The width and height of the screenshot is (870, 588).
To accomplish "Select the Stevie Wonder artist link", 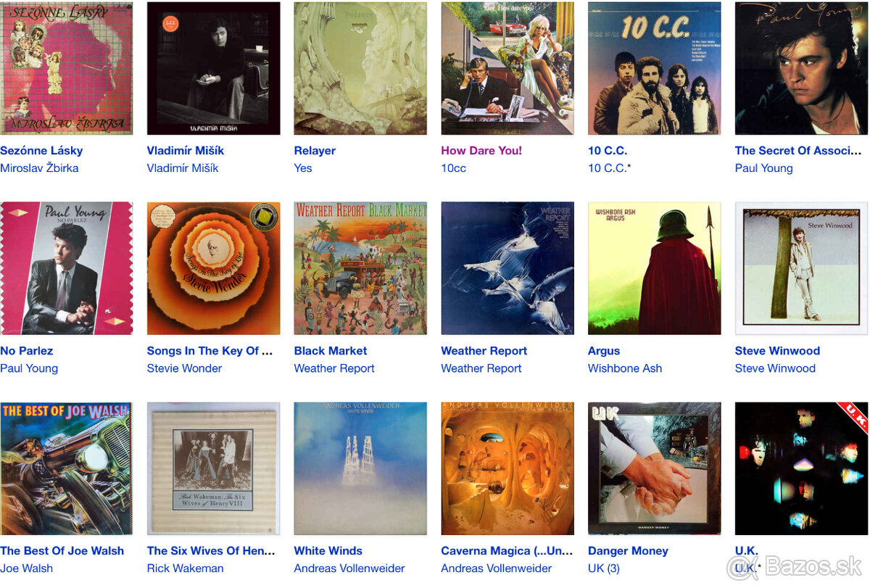I will coord(185,368).
